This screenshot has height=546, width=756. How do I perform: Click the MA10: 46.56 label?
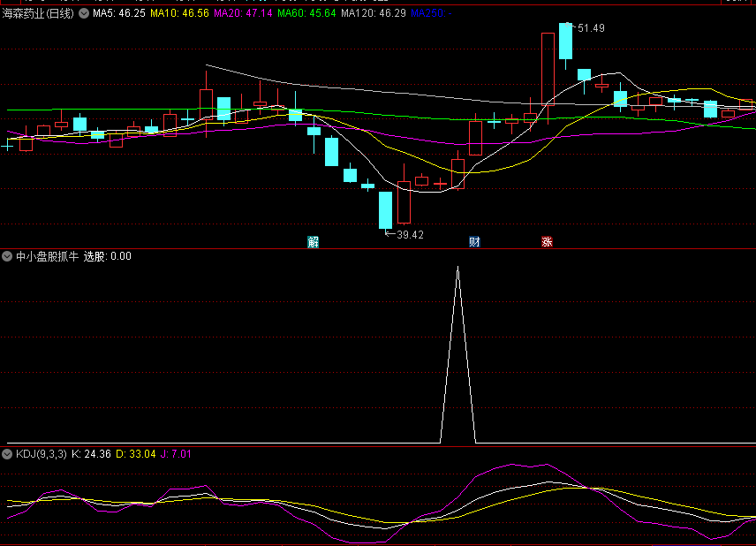179,13
